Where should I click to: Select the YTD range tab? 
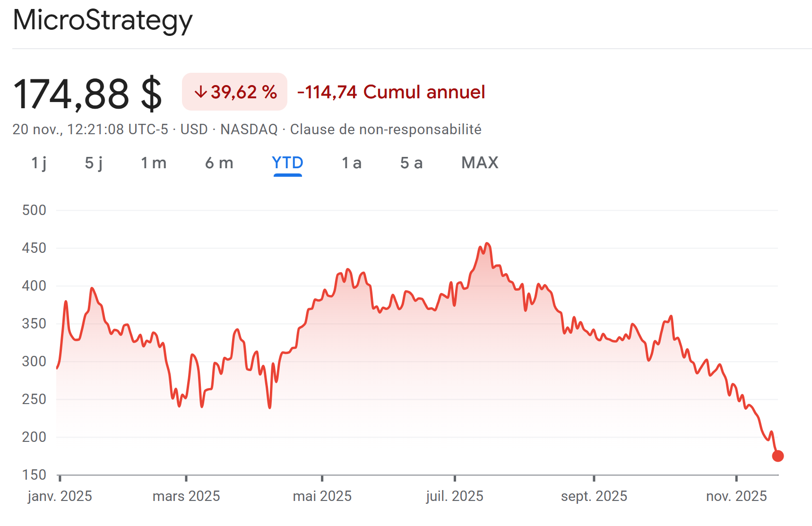[287, 163]
